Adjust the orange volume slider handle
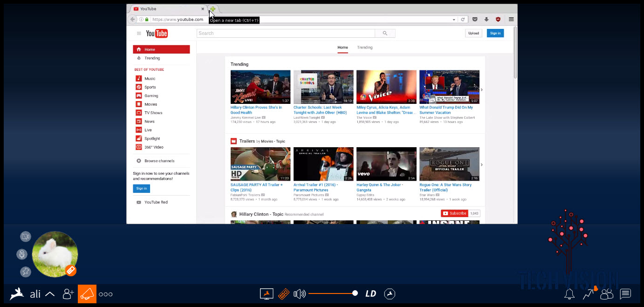 point(355,293)
